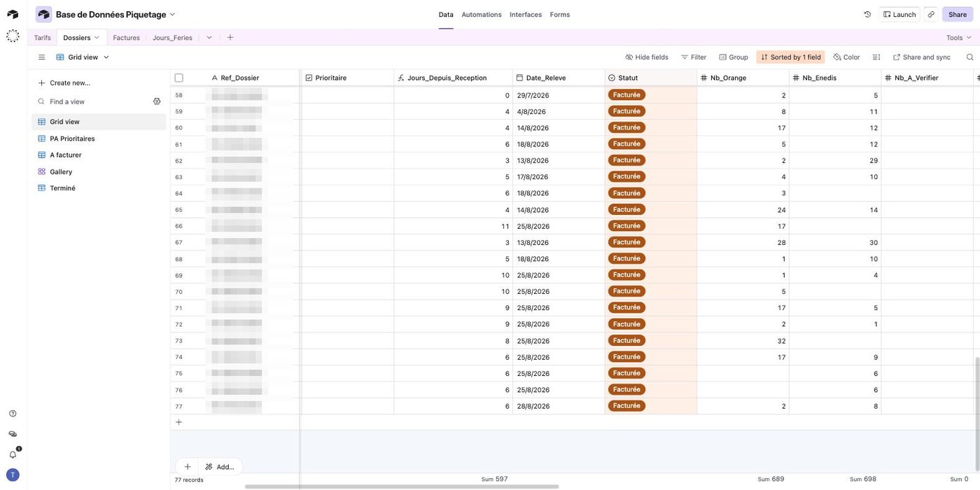This screenshot has width=980, height=490.
Task: Expand the Create new view menu
Action: pos(64,83)
